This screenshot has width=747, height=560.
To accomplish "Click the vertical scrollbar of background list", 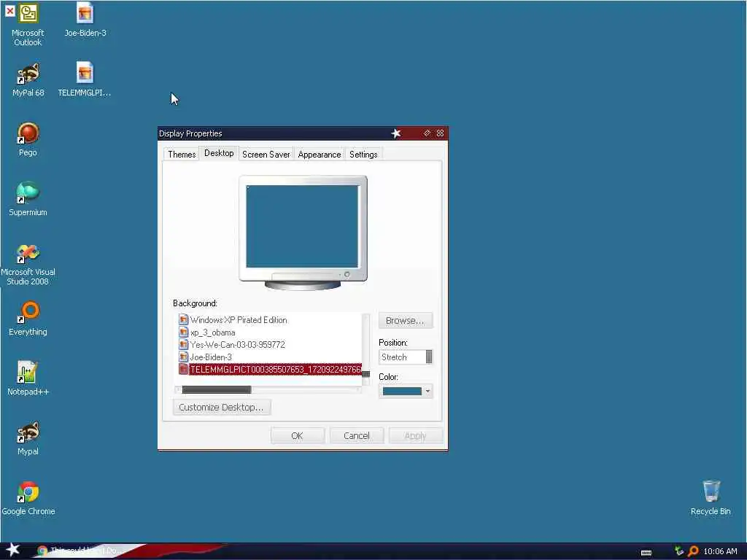I will tap(366, 349).
